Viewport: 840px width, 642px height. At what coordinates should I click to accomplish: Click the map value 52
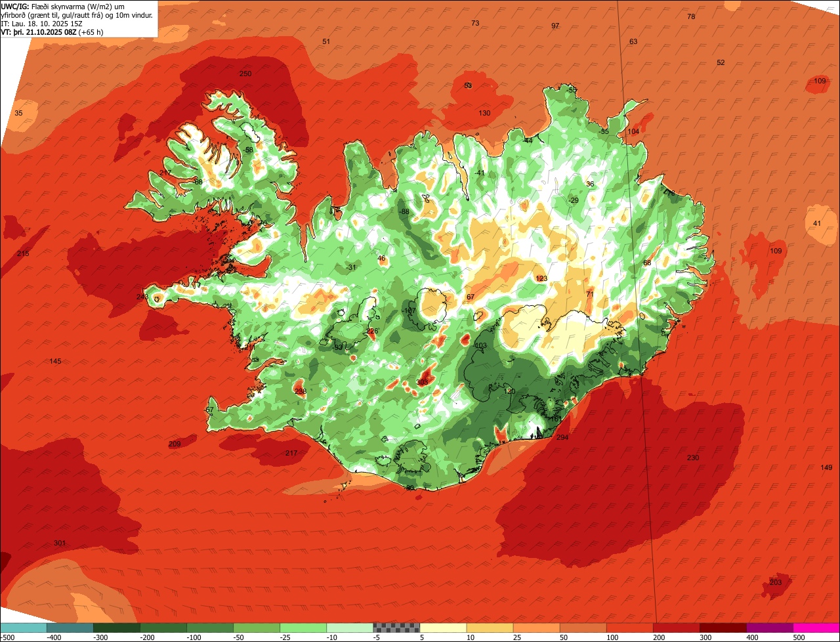point(721,62)
